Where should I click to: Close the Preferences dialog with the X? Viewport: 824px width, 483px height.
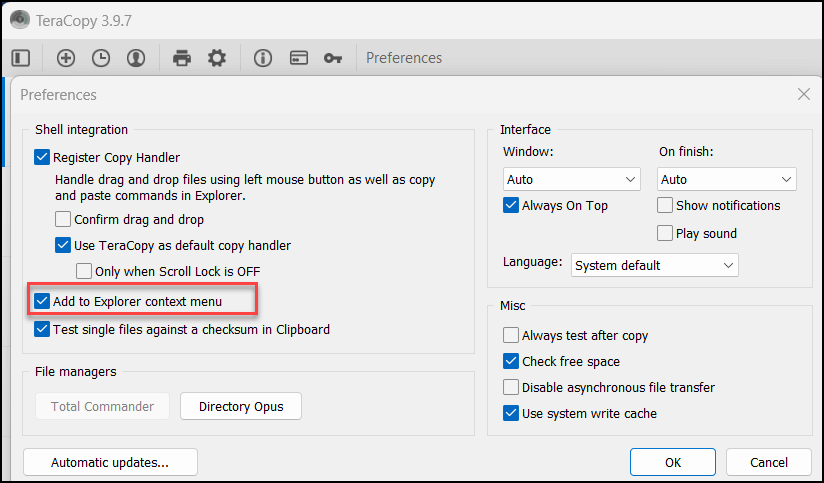[804, 95]
